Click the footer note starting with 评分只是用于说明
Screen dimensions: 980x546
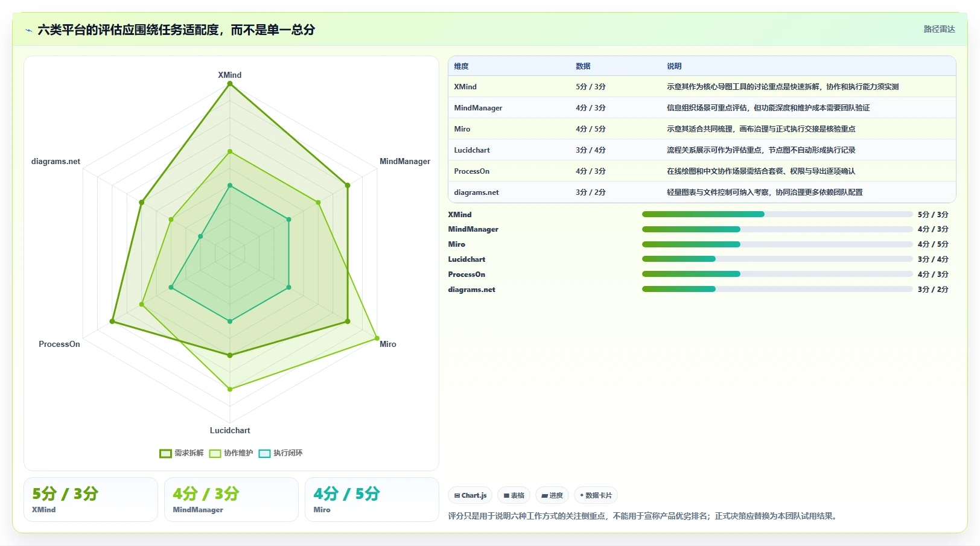click(644, 516)
